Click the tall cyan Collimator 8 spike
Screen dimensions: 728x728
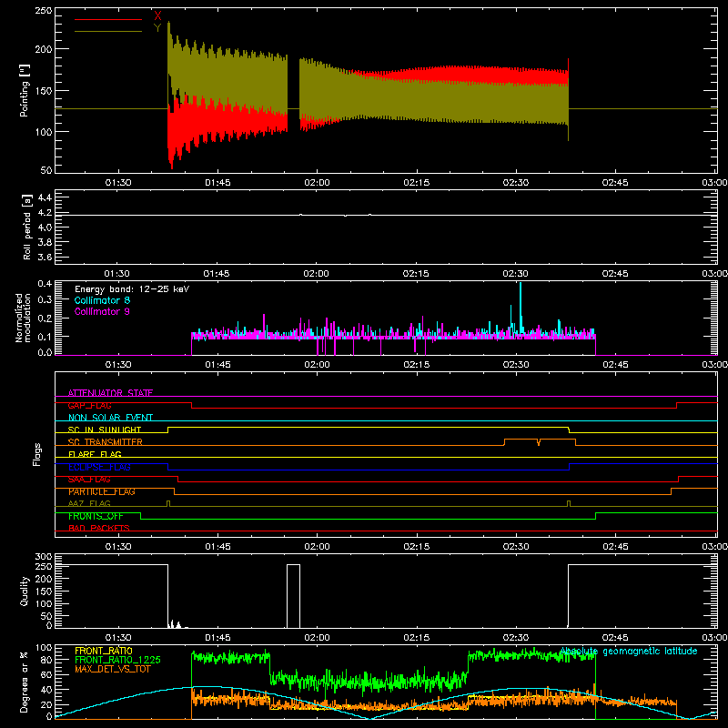point(521,307)
